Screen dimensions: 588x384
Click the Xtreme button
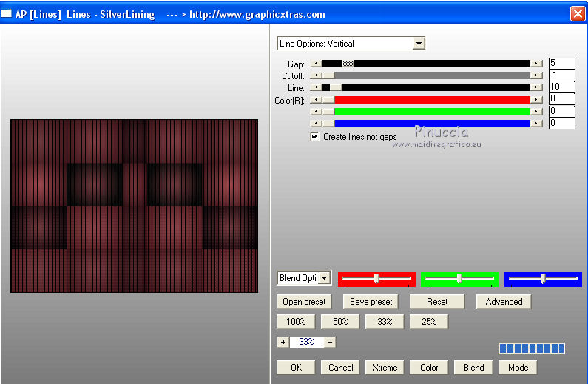385,368
